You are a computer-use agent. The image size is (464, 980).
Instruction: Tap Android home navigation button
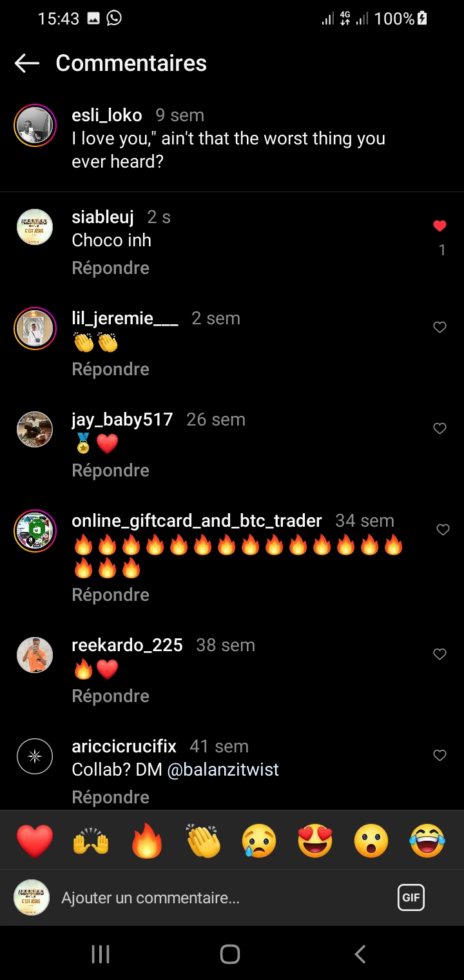click(x=230, y=954)
